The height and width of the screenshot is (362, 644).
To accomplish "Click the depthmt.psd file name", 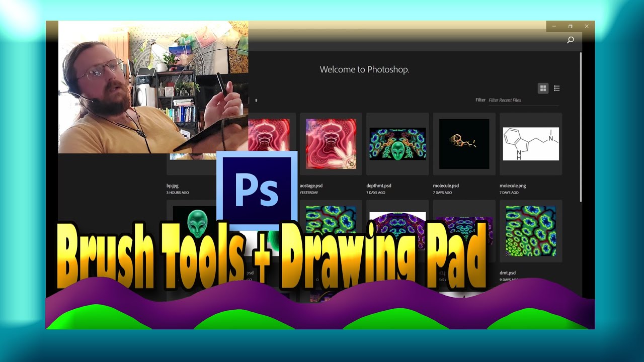I will [378, 186].
